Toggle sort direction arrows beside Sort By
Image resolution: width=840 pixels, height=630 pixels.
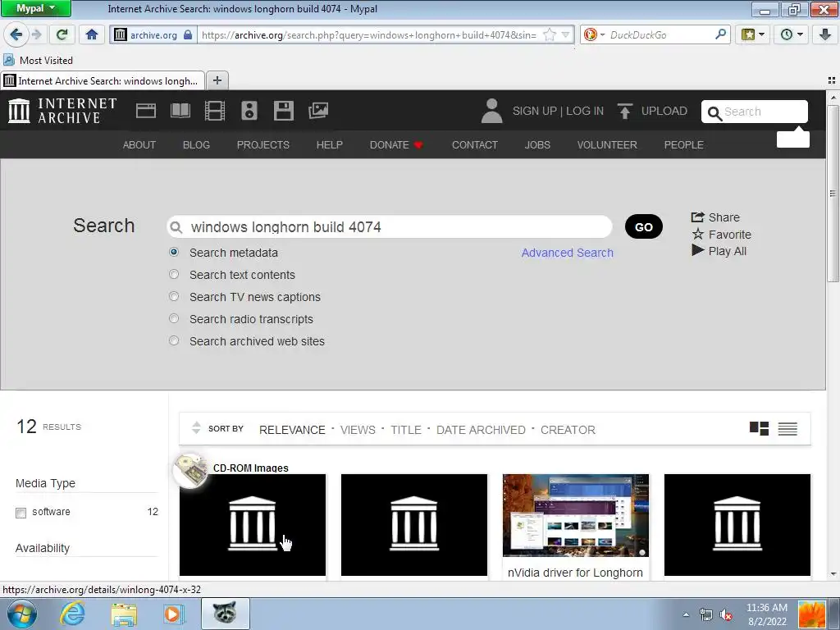[x=196, y=427]
